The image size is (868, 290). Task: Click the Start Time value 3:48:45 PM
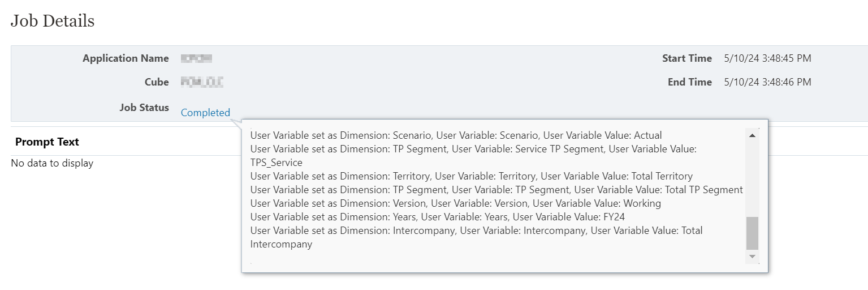click(767, 58)
